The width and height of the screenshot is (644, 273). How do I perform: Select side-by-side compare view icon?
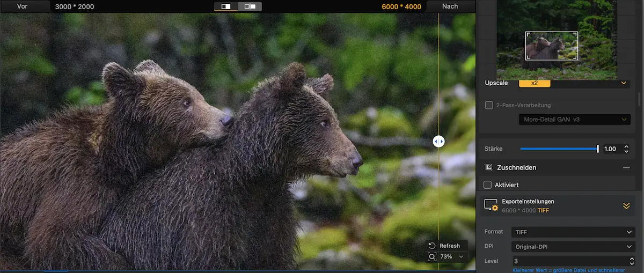point(250,6)
